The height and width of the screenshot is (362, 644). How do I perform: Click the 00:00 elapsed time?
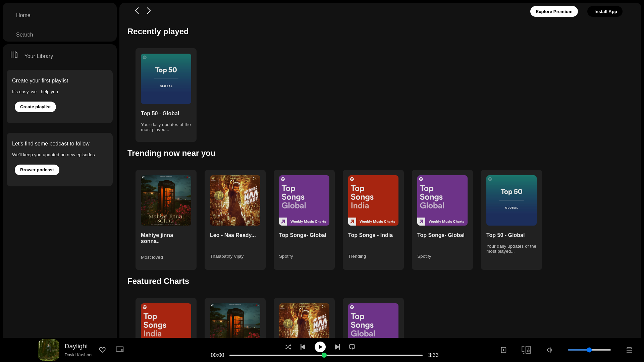217,355
